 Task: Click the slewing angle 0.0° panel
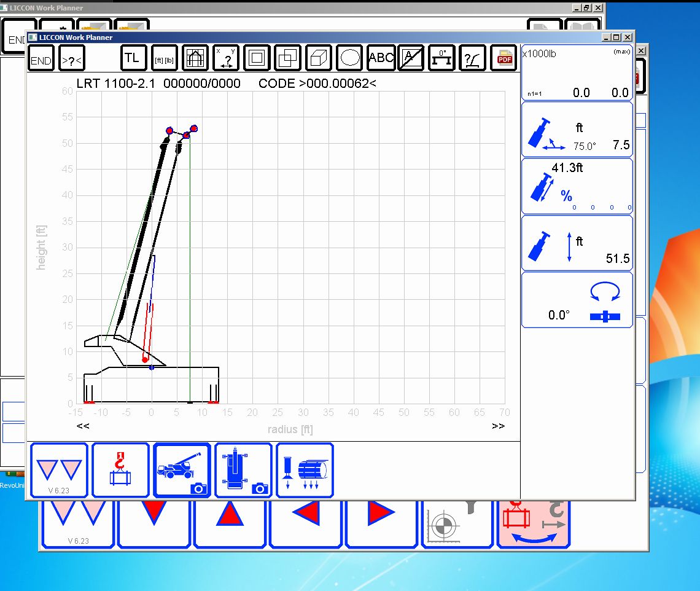pos(577,300)
